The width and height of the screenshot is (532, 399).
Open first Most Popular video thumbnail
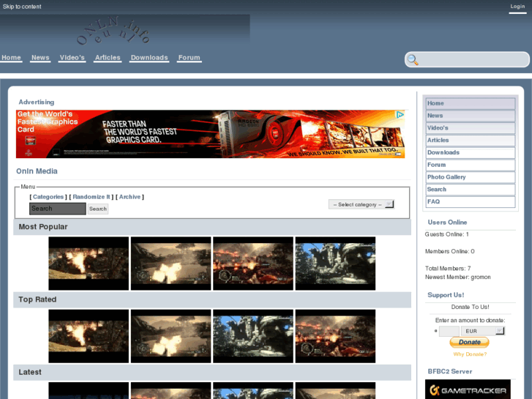[89, 264]
